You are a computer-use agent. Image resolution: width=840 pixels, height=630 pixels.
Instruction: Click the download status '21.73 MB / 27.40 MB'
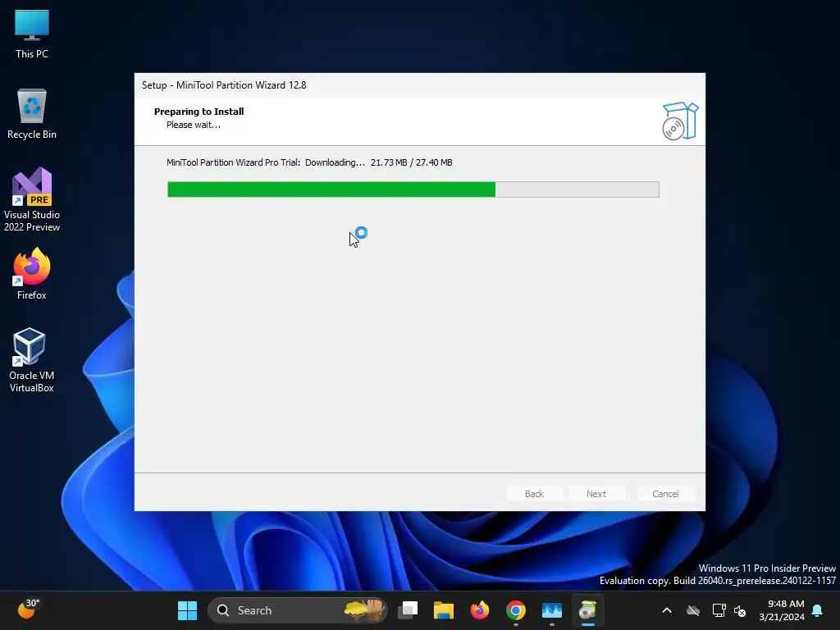[x=412, y=162]
